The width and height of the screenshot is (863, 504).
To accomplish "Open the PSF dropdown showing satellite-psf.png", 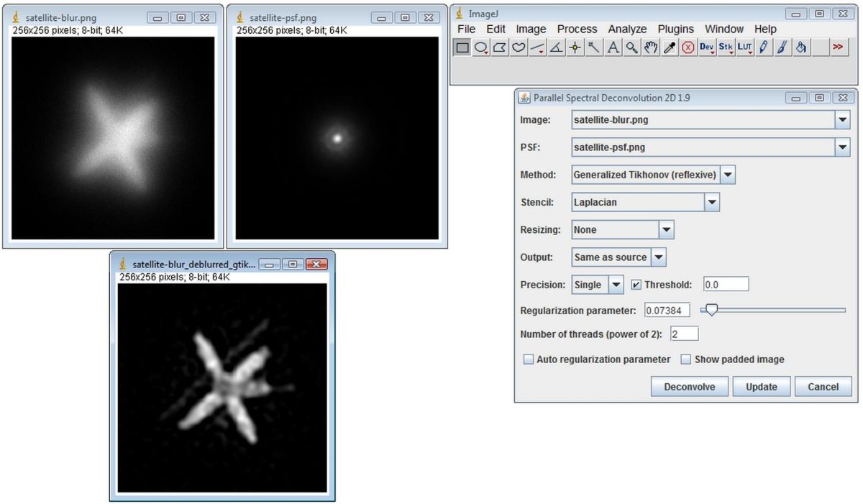I will 711,147.
